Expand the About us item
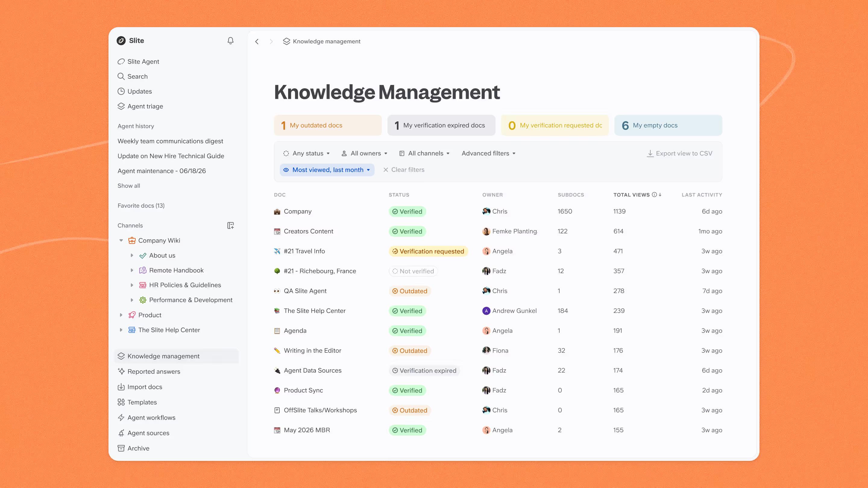The height and width of the screenshot is (488, 868). [132, 255]
